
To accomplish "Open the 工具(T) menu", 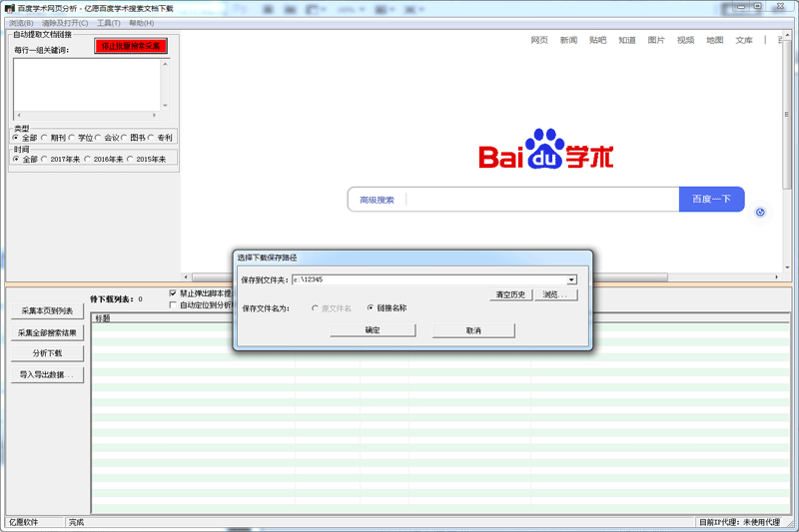I will [109, 23].
